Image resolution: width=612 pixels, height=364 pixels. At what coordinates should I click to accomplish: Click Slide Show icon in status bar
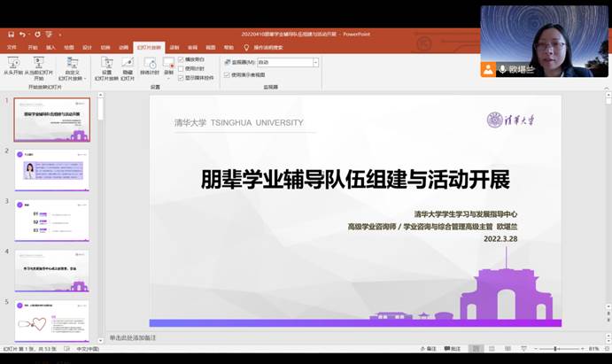(x=523, y=348)
